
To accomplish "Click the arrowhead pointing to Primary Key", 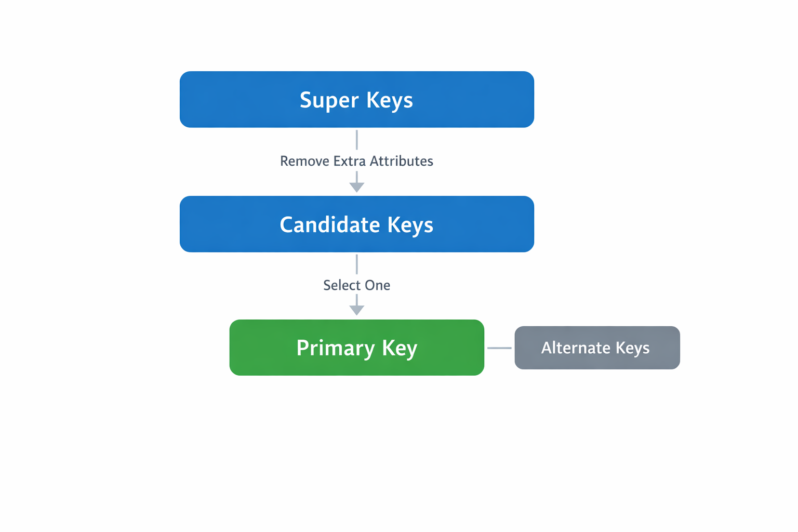I will [x=356, y=310].
